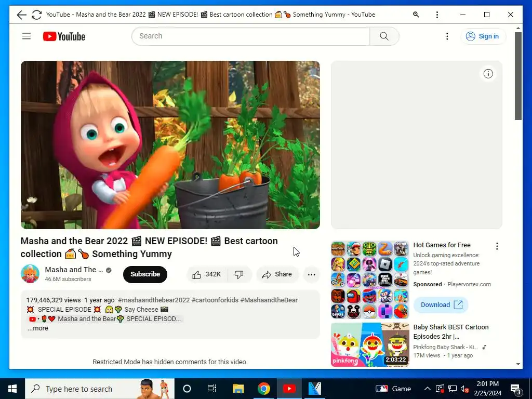Click the ad's Download button
532x399 pixels.
point(441,304)
